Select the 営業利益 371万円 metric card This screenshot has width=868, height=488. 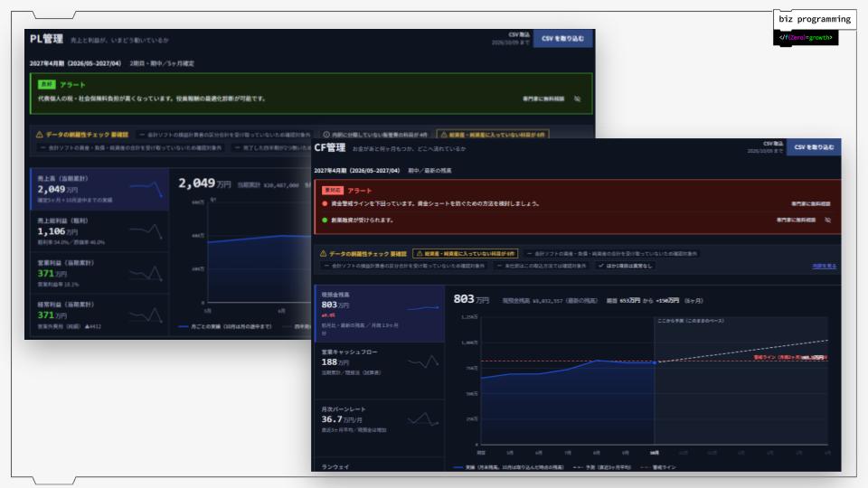[x=99, y=273]
